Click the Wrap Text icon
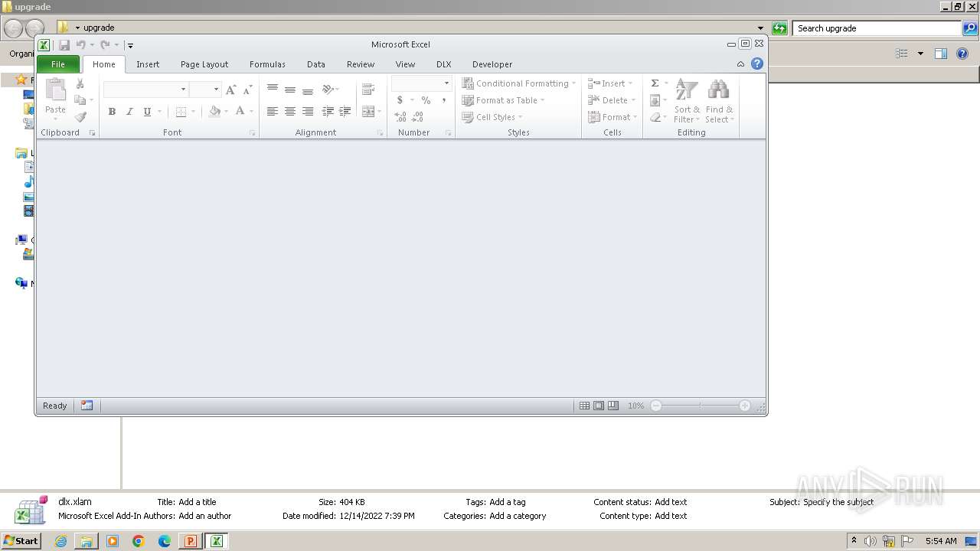The width and height of the screenshot is (980, 551). pyautogui.click(x=368, y=90)
